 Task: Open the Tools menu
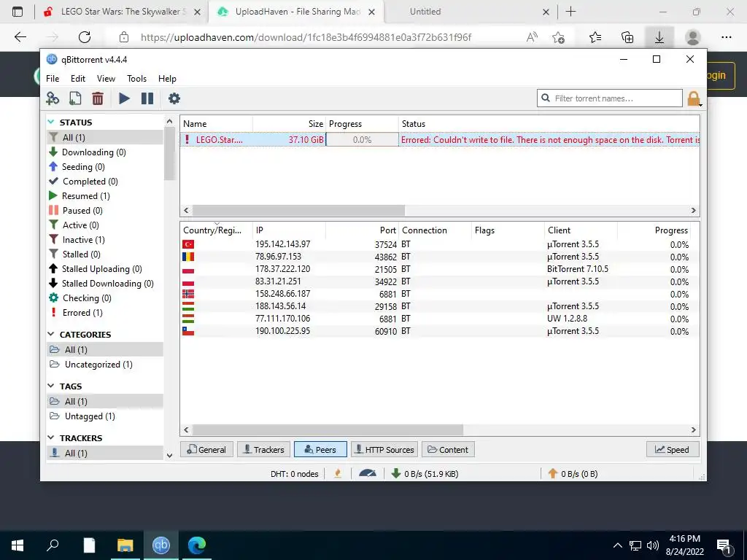pyautogui.click(x=136, y=79)
